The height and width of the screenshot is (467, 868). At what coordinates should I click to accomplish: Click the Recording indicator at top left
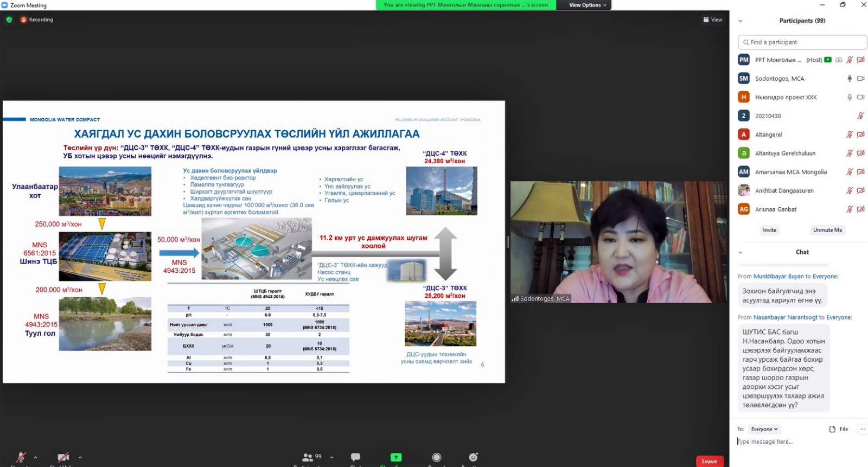click(x=37, y=20)
